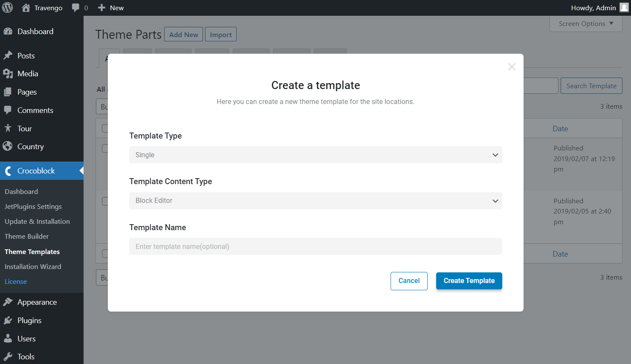The width and height of the screenshot is (631, 364).
Task: Click the Users person icon
Action: point(8,338)
